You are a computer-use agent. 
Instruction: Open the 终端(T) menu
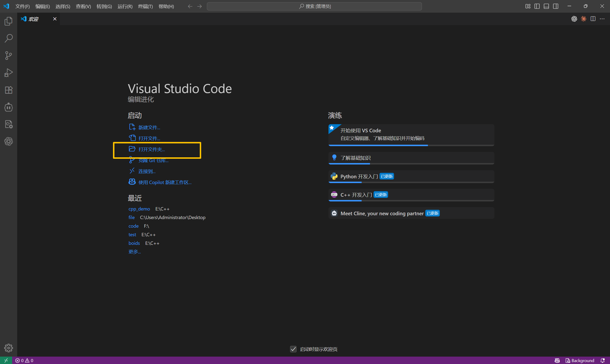click(145, 6)
